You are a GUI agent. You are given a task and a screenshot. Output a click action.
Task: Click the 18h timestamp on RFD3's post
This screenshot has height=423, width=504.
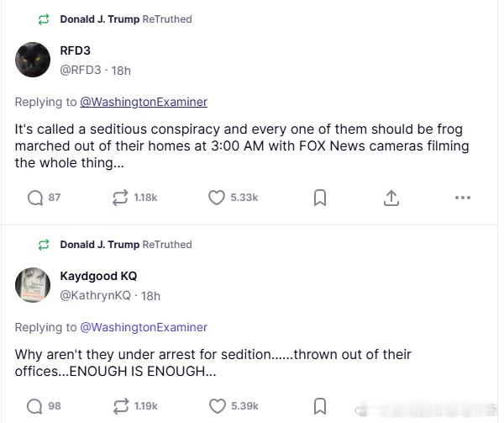(121, 71)
